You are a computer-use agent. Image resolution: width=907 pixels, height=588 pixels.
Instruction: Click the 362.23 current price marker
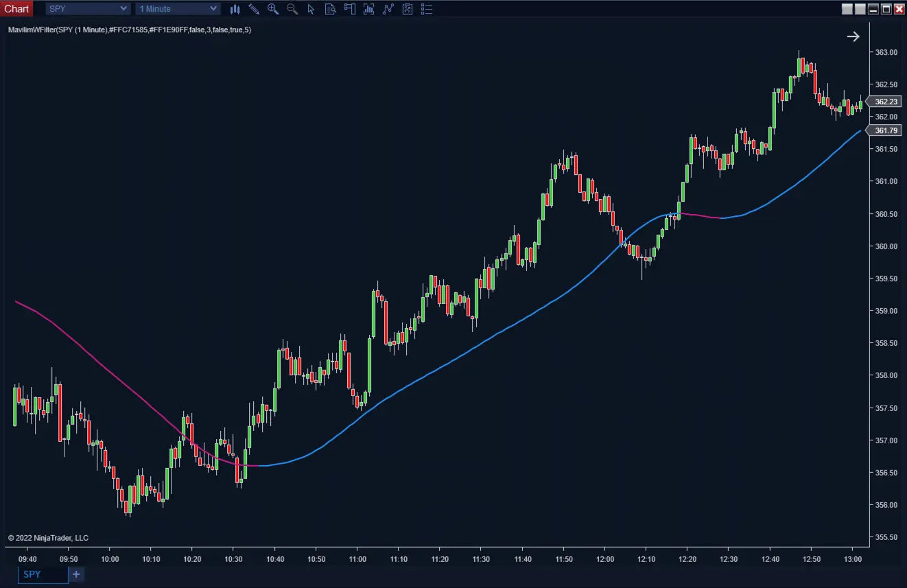tap(886, 102)
